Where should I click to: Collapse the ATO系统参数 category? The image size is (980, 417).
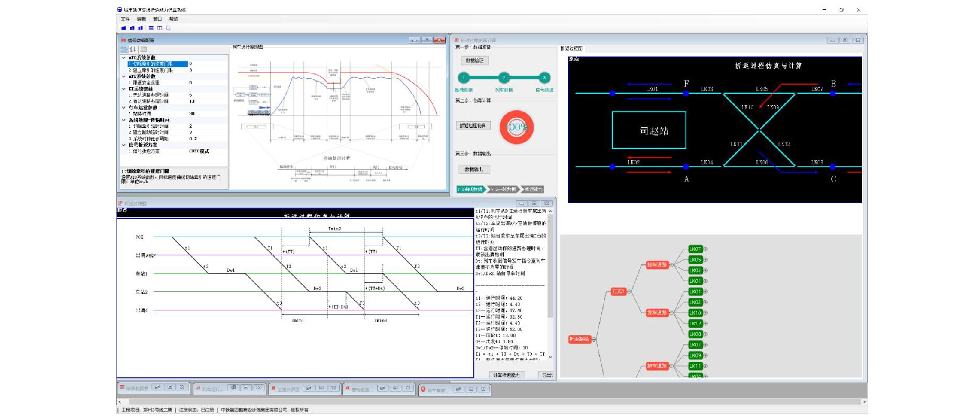pyautogui.click(x=124, y=58)
